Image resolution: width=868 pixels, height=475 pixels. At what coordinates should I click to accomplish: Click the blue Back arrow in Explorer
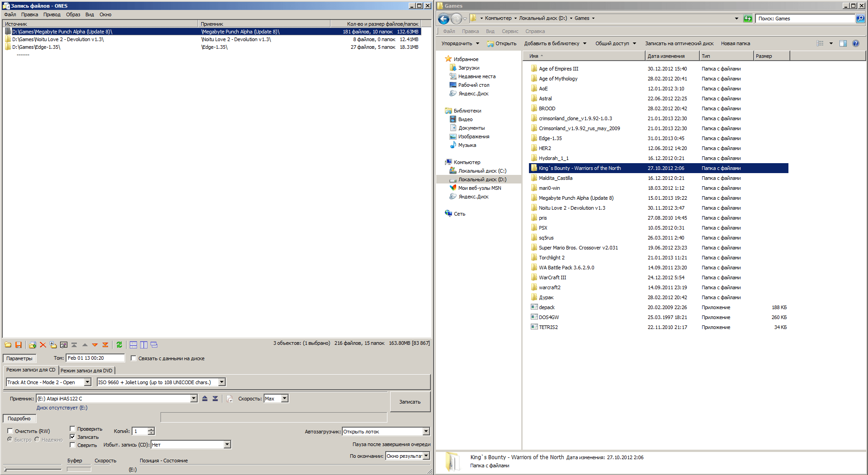click(x=444, y=19)
